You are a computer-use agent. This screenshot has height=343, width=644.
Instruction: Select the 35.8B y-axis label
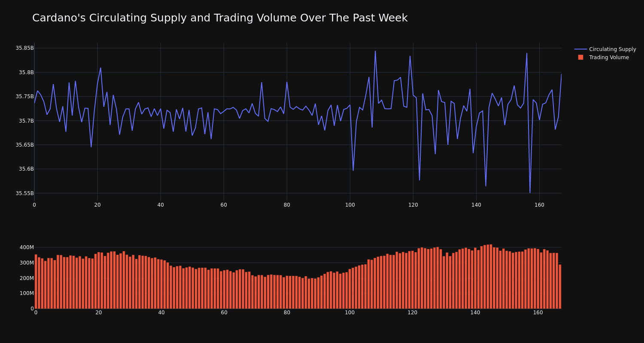26,72
